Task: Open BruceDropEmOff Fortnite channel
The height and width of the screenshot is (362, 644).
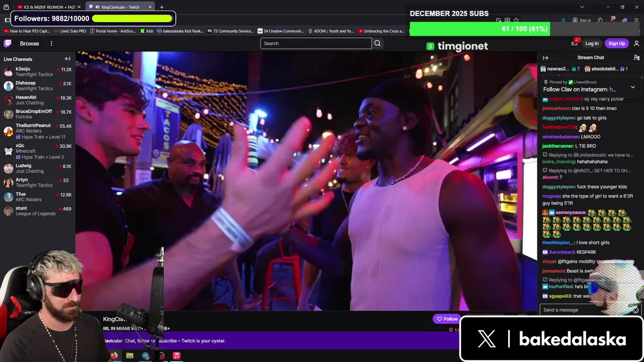Action: (x=38, y=114)
